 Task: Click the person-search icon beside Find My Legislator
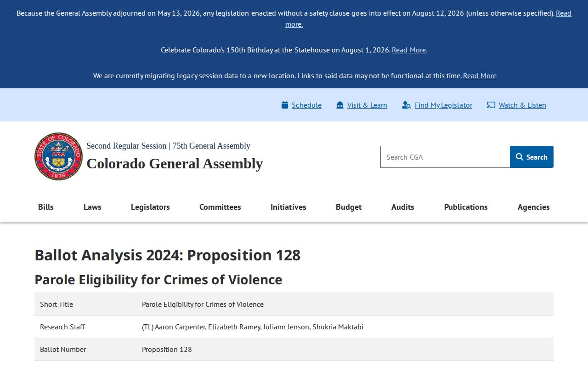tap(406, 105)
